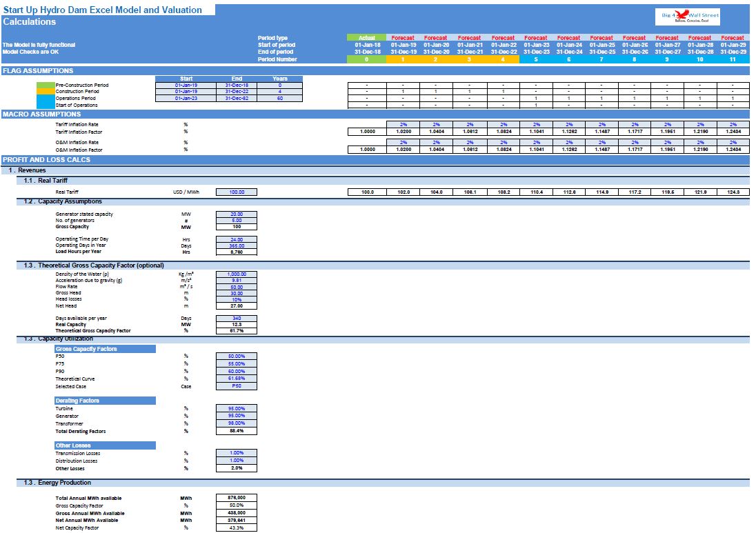
Task: Select the Acceleration due to gravity cell 9.81
Action: click(x=236, y=280)
